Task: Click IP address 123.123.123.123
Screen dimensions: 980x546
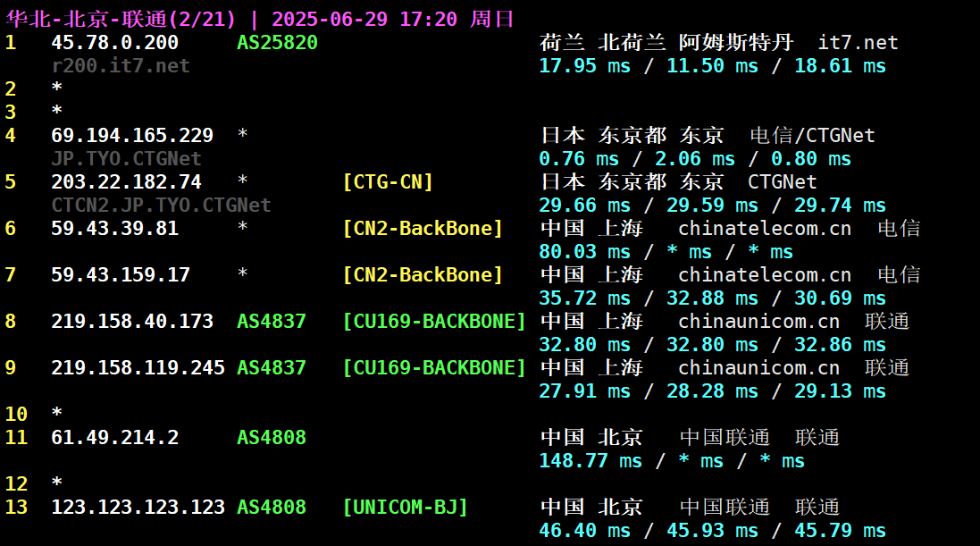Action: click(138, 508)
